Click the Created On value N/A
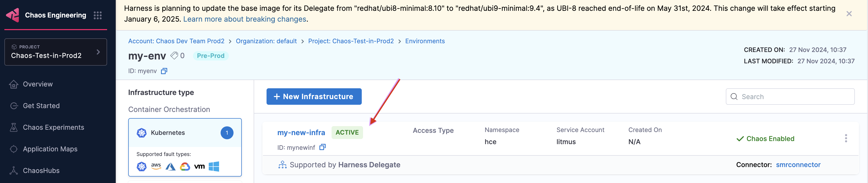The width and height of the screenshot is (868, 183). (x=634, y=142)
